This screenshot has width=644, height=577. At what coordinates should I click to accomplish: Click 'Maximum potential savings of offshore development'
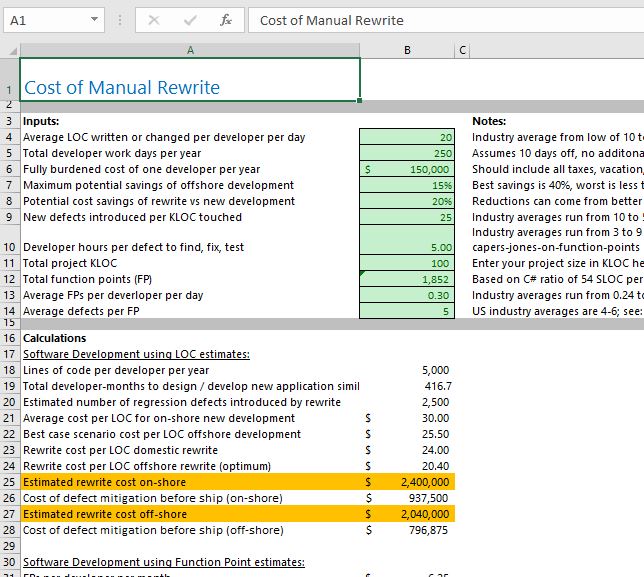click(158, 185)
